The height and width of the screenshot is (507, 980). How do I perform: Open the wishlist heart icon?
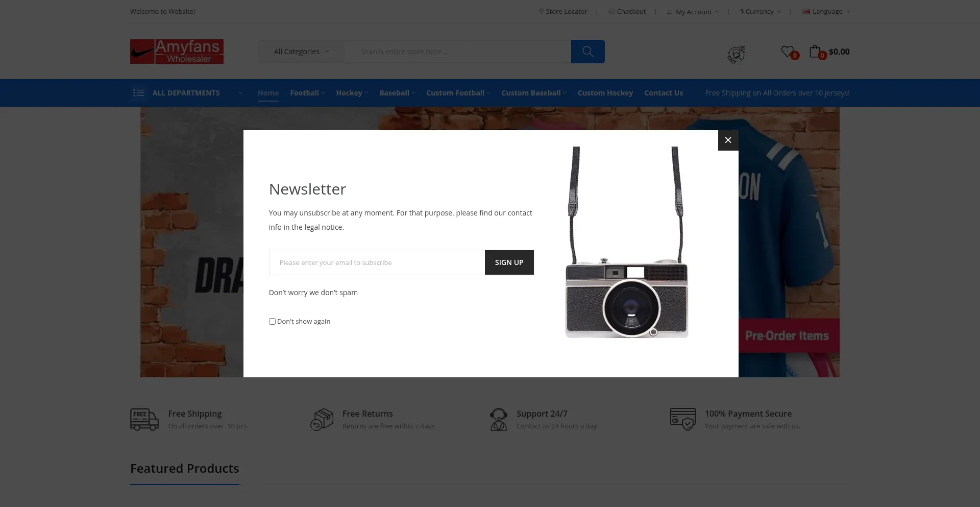click(x=788, y=51)
